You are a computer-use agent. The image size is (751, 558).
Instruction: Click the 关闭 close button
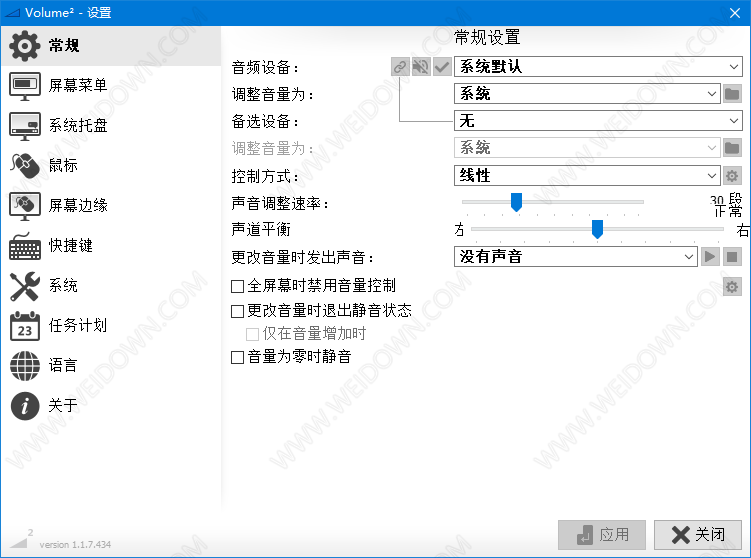[698, 535]
